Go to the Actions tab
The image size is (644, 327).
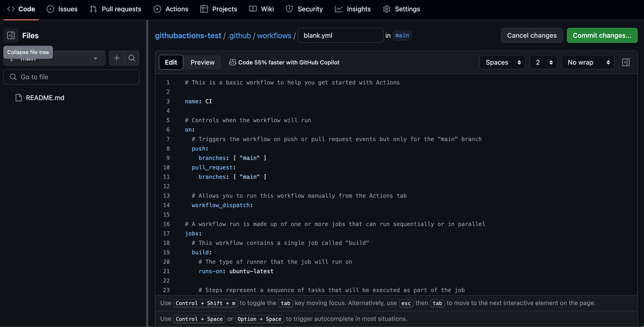pyautogui.click(x=171, y=9)
